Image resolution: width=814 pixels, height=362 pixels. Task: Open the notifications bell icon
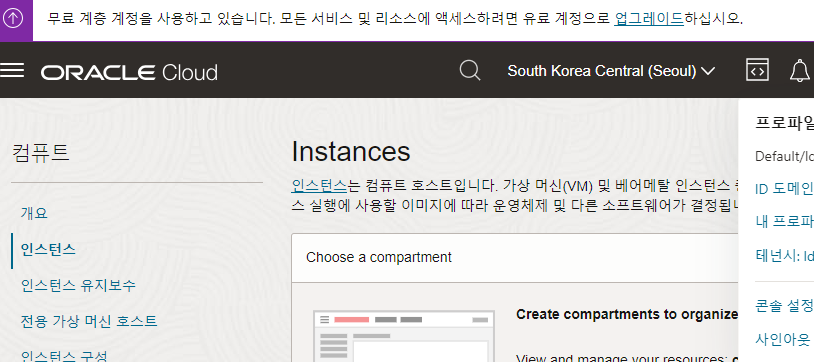799,70
